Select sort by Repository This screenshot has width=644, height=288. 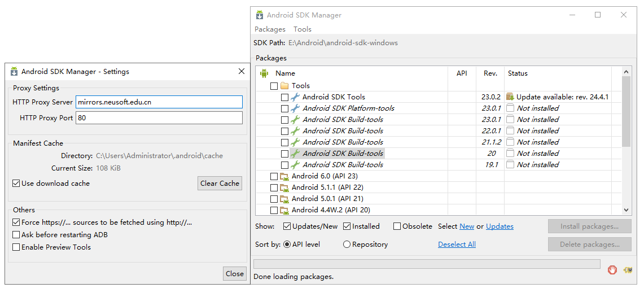click(x=347, y=245)
